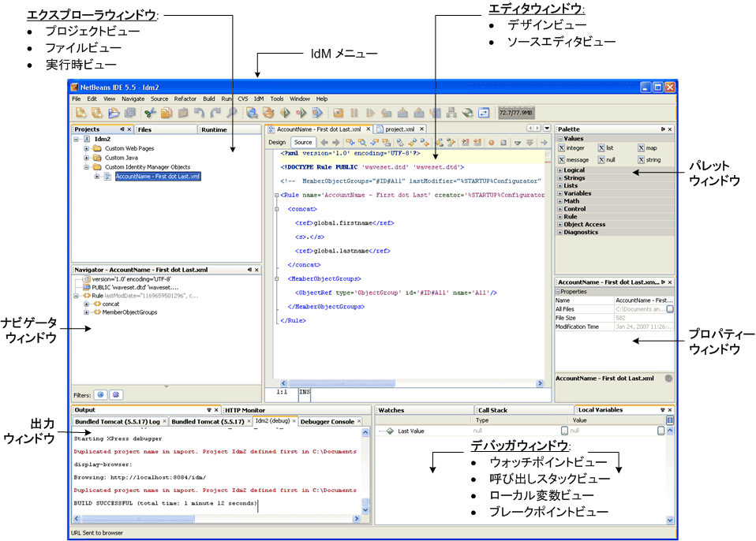756x541 pixels.
Task: Click the Cut scissors icon in main toolbar
Action: tap(150, 114)
